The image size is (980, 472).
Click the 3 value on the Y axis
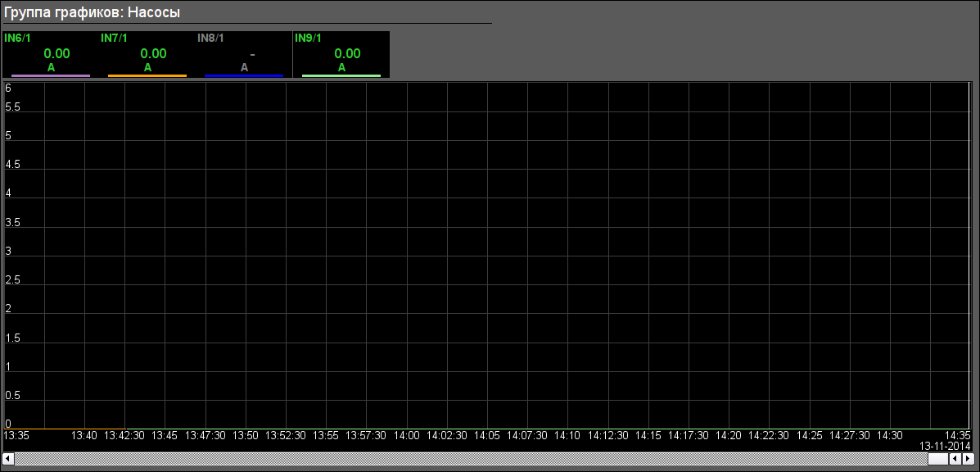8,252
